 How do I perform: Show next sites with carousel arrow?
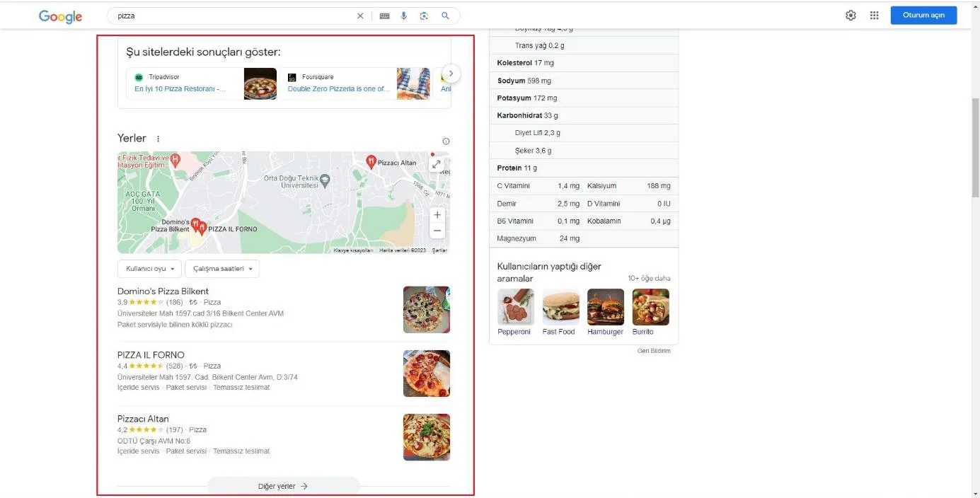pyautogui.click(x=451, y=74)
